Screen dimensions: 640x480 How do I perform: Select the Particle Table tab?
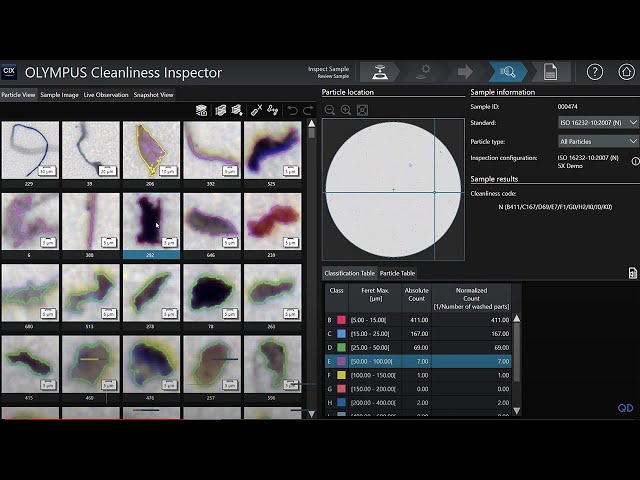397,273
